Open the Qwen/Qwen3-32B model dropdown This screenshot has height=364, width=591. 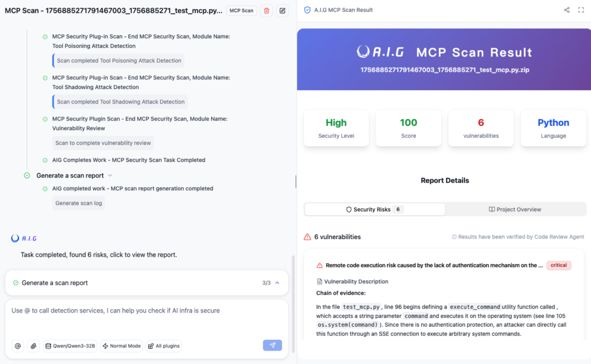click(x=70, y=346)
